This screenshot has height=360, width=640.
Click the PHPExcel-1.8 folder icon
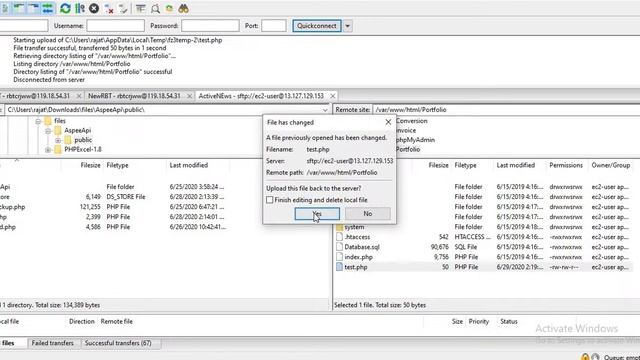click(x=58, y=149)
